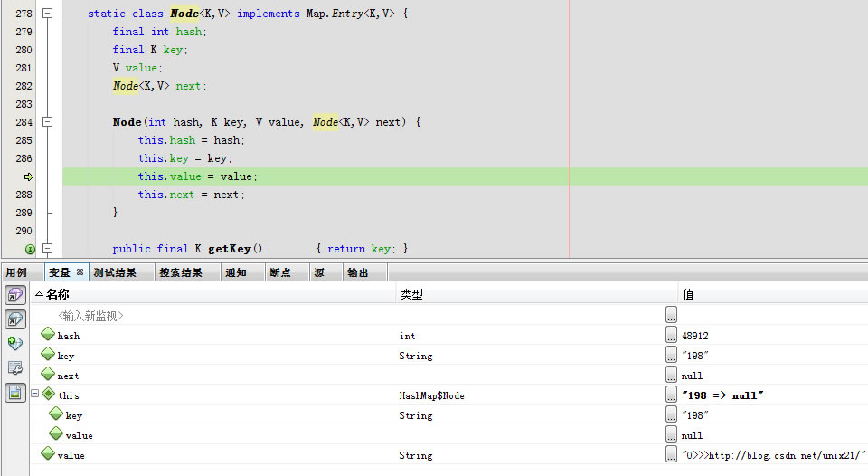Open ellipsis editor for key under this

671,414
